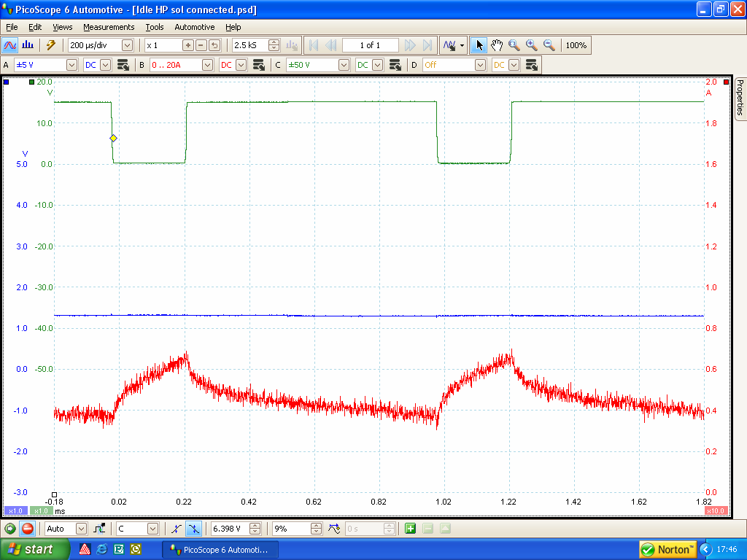Select the zoom-in magnifier tool
Image resolution: width=747 pixels, height=560 pixels.
point(532,45)
